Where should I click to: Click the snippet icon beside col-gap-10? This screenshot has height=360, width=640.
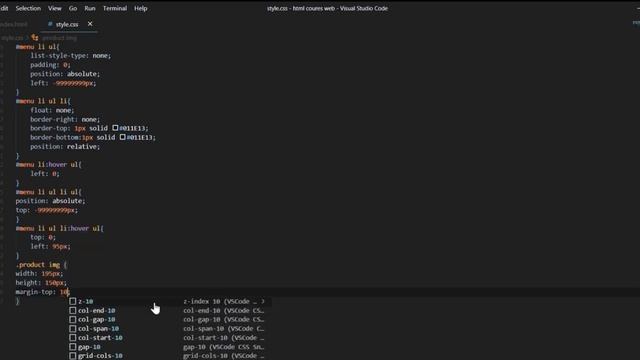[x=73, y=320]
